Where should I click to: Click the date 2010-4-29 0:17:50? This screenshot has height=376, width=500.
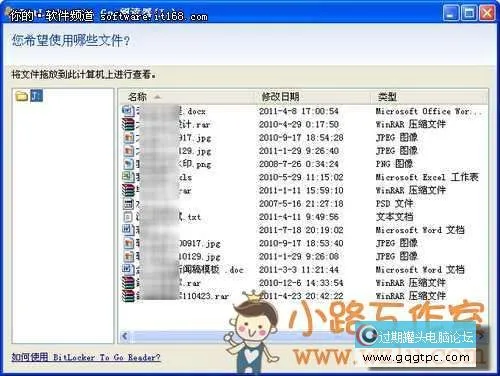[x=299, y=124]
